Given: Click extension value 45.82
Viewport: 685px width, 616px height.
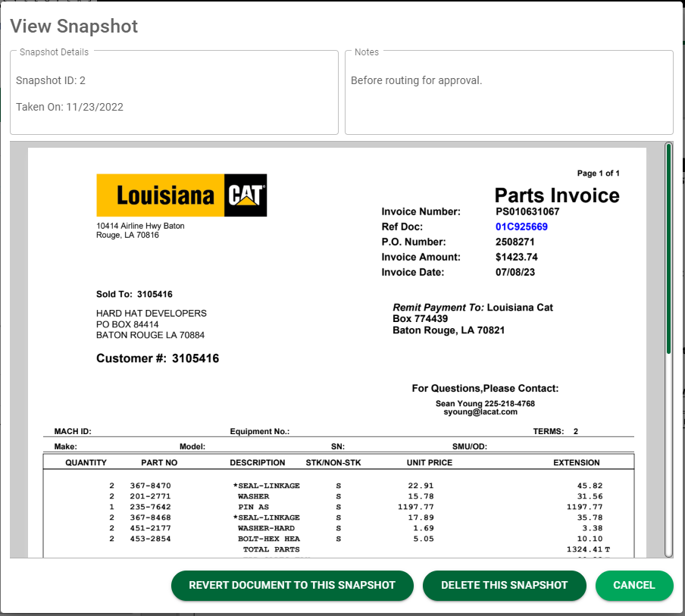Looking at the screenshot, I should (590, 486).
